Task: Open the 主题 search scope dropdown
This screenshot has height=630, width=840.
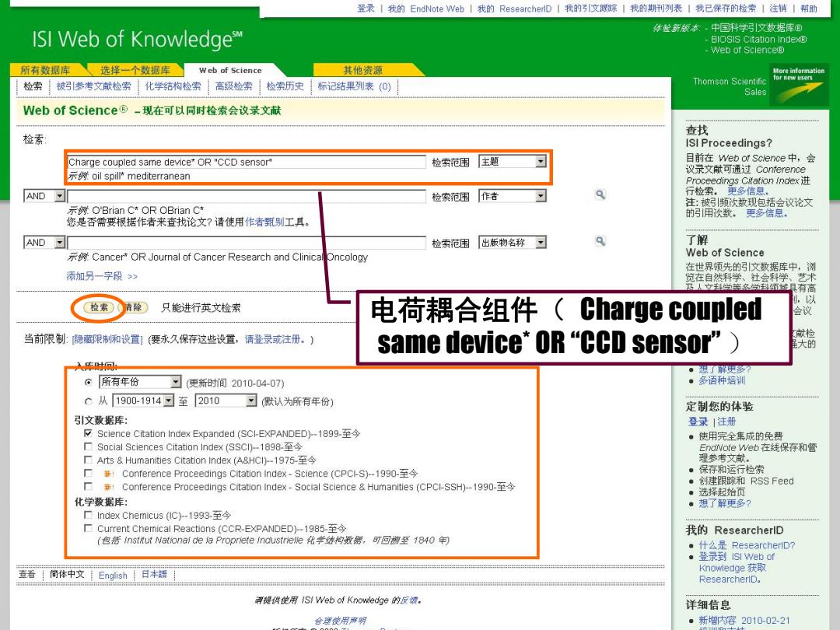Action: pyautogui.click(x=512, y=162)
